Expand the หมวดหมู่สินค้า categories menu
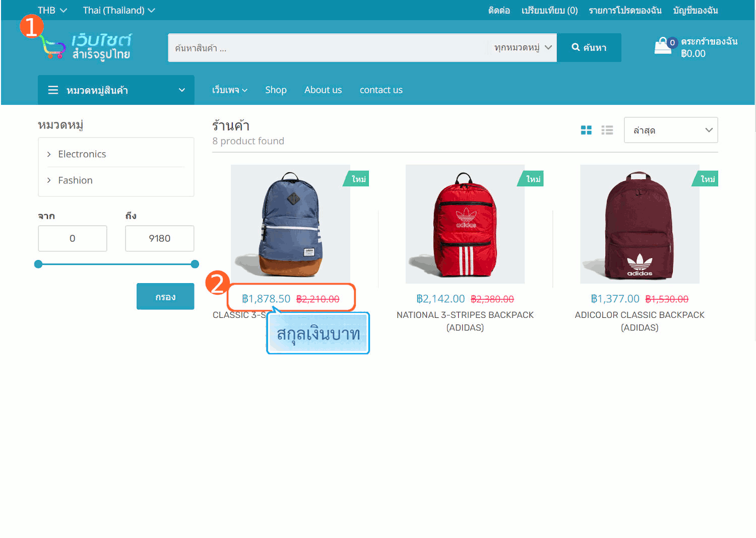Image resolution: width=756 pixels, height=538 pixels. [x=116, y=90]
